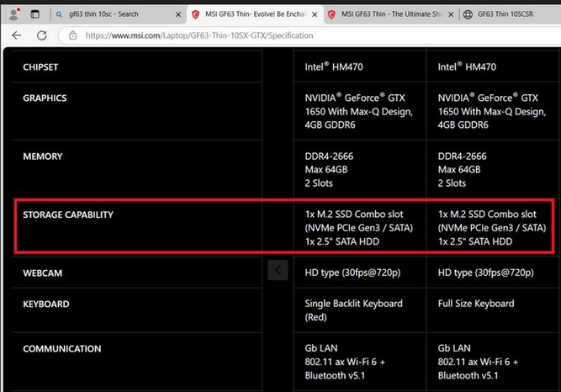Close 'MSI GF63 Thin - The Ultimate' tab

tap(451, 14)
